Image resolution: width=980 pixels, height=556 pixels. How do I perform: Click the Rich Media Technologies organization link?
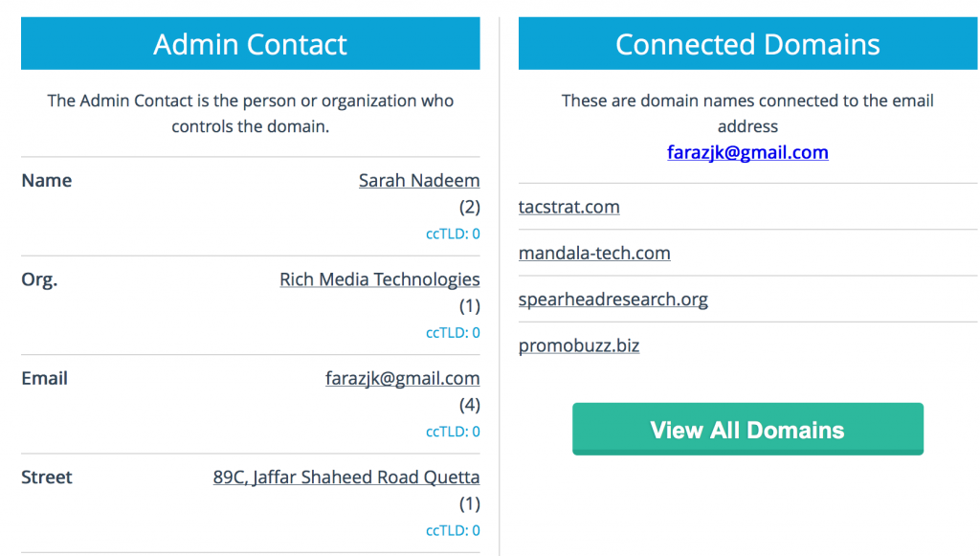coord(379,279)
